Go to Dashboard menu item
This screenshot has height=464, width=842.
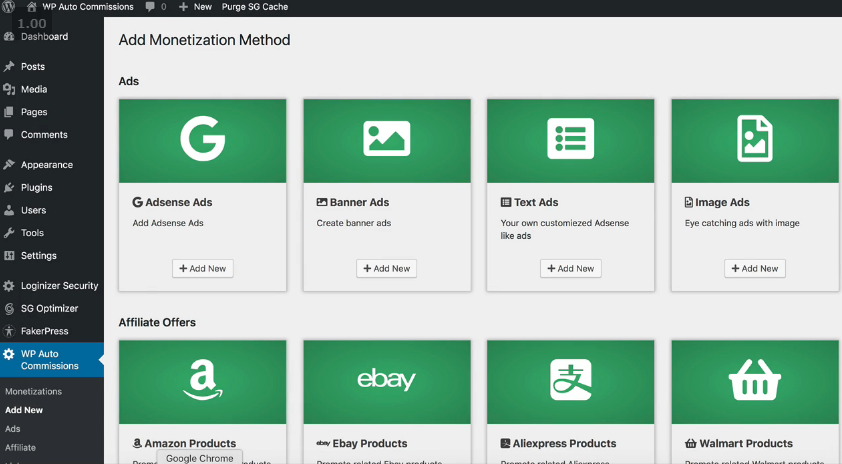[45, 37]
